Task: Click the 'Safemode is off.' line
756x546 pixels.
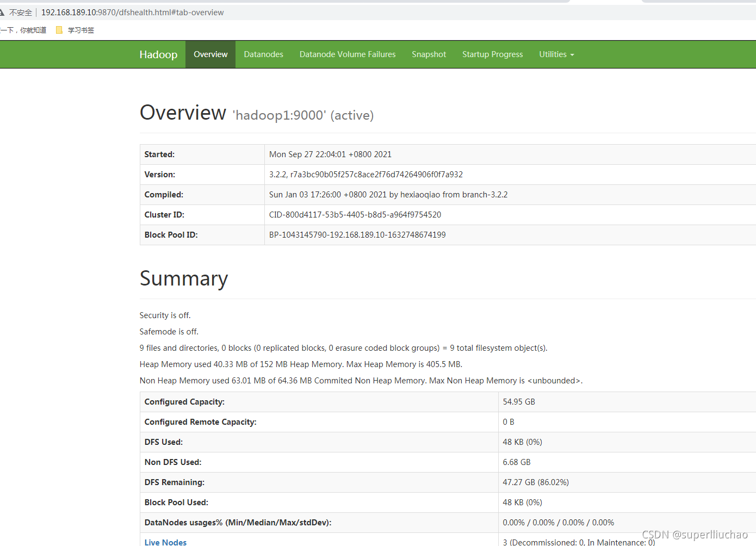Action: coord(169,332)
